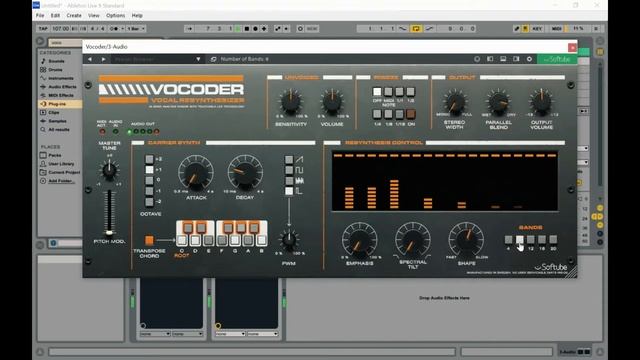The width and height of the screenshot is (640, 360).
Task: Click the Pitch Mod slider handle
Action: click(109, 233)
